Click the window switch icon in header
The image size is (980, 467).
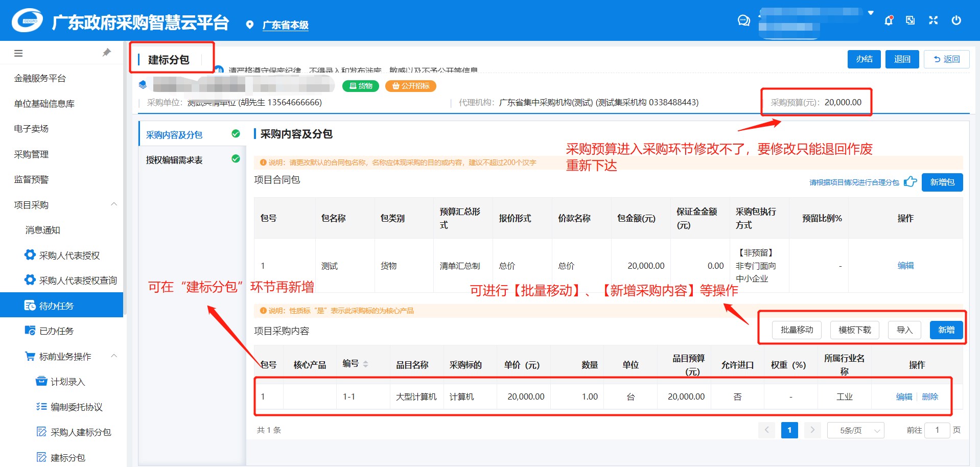pos(910,20)
